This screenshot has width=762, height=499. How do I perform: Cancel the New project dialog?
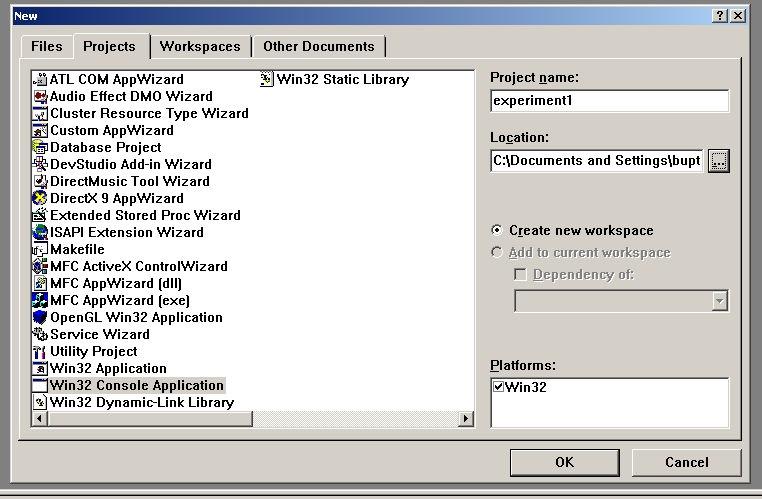click(x=686, y=462)
